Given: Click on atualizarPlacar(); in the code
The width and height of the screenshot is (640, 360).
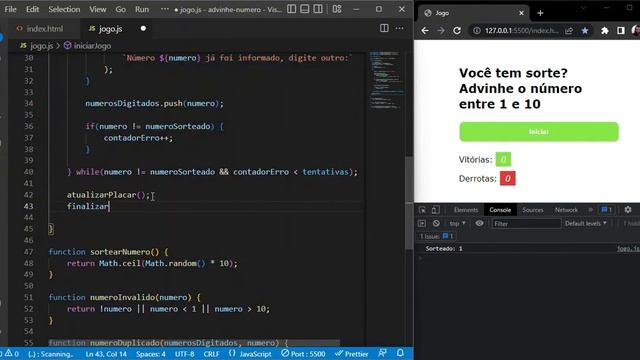Looking at the screenshot, I should (109, 195).
